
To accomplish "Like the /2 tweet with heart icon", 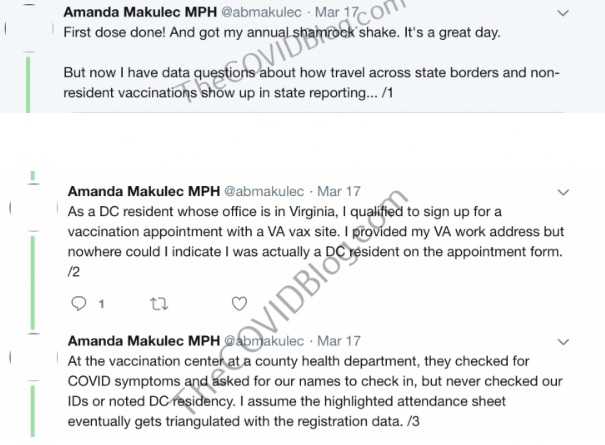I will pyautogui.click(x=239, y=304).
